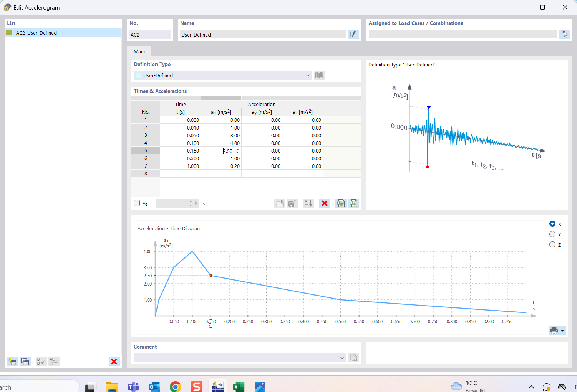Image resolution: width=577 pixels, height=392 pixels.
Task: Save the times and accelerations table
Action: coord(292,203)
